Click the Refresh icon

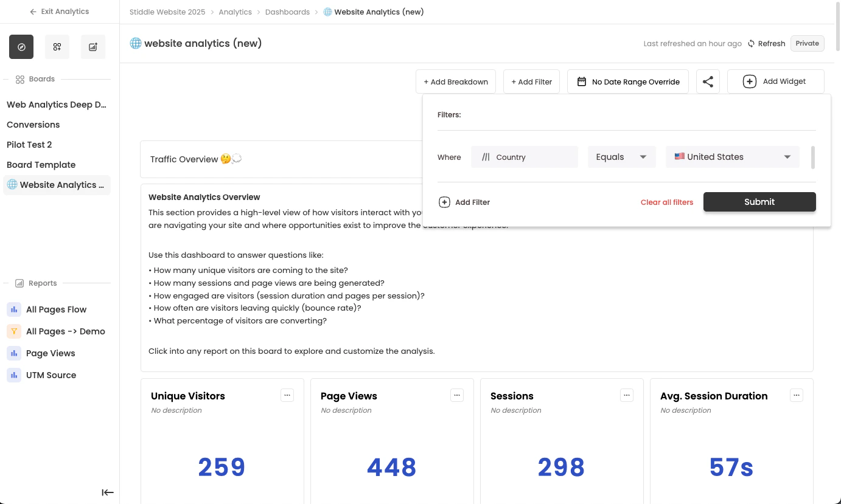(752, 44)
